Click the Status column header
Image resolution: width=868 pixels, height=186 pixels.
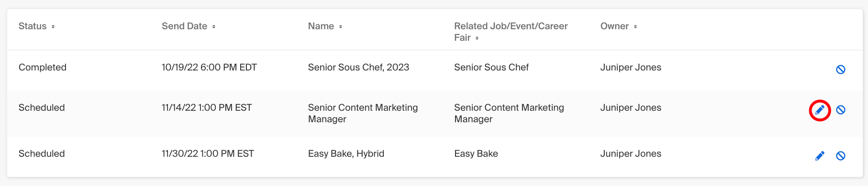tap(33, 26)
